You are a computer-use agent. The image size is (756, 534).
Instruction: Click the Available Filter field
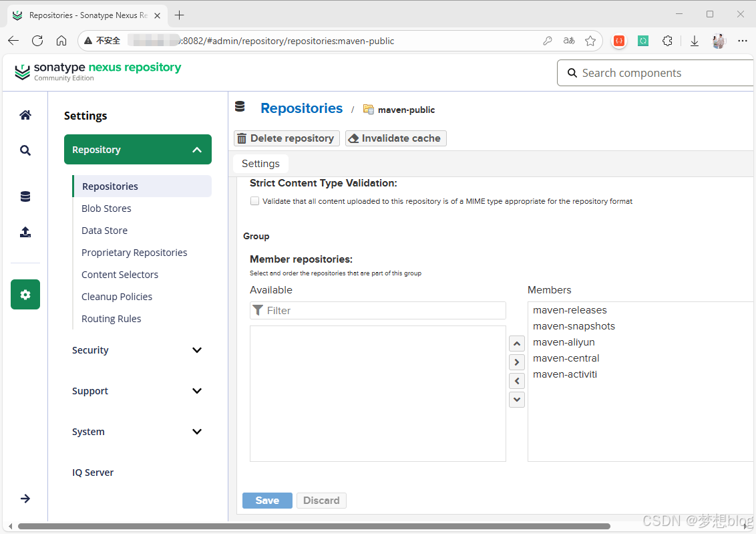click(378, 311)
